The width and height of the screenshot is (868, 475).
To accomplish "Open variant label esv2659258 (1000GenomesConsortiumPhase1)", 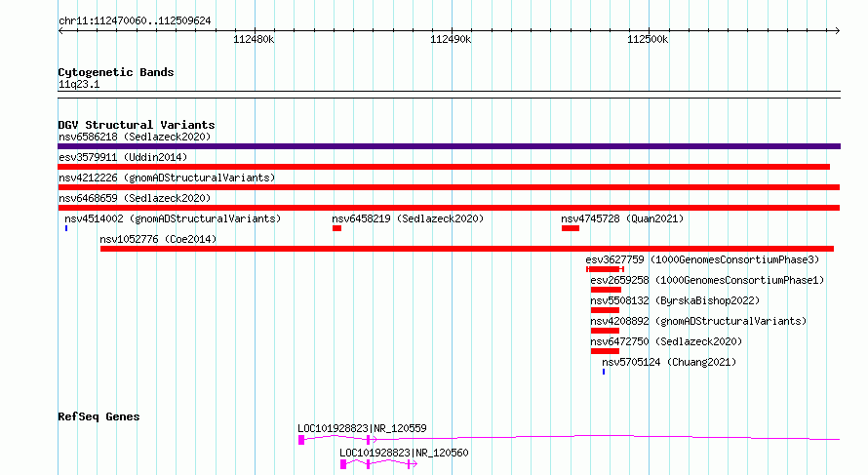I will [x=707, y=280].
